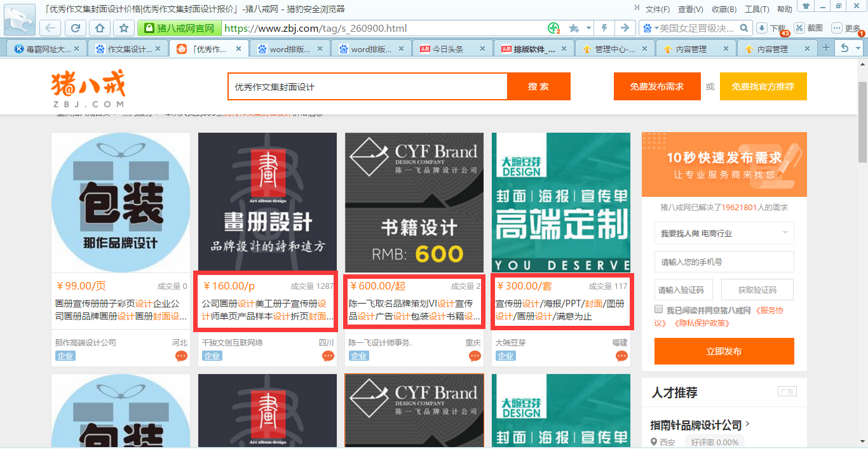Open the 收藏(B) menu
This screenshot has height=449, width=868.
click(x=724, y=10)
